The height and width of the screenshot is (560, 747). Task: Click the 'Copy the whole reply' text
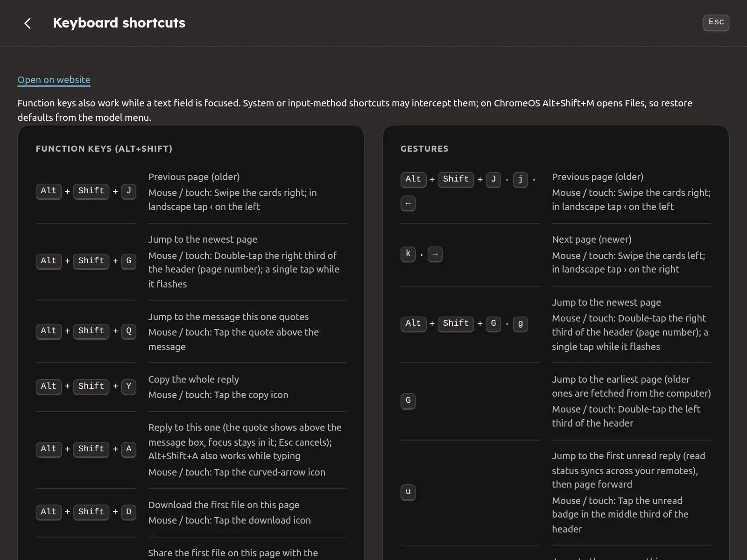click(x=193, y=379)
